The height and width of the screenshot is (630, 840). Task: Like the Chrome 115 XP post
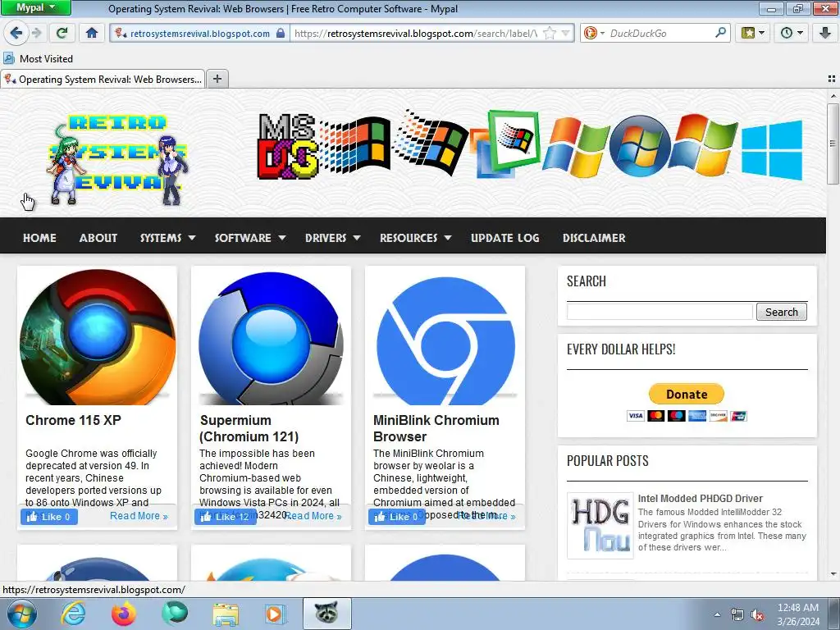coord(49,517)
